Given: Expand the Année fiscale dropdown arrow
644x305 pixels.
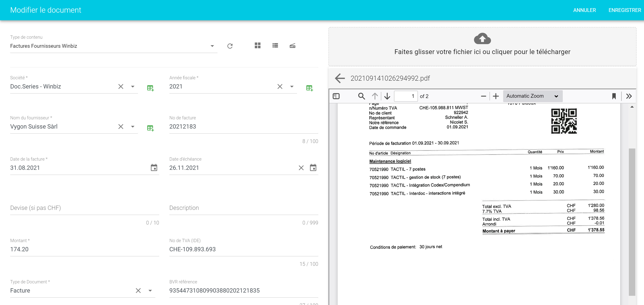Looking at the screenshot, I should [292, 87].
